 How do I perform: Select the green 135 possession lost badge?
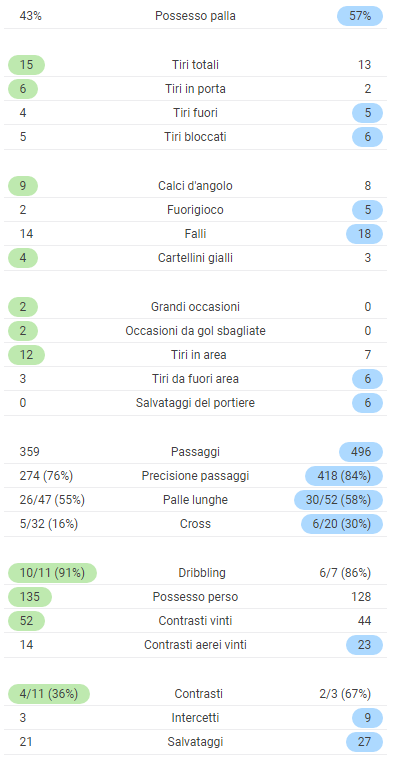point(30,597)
